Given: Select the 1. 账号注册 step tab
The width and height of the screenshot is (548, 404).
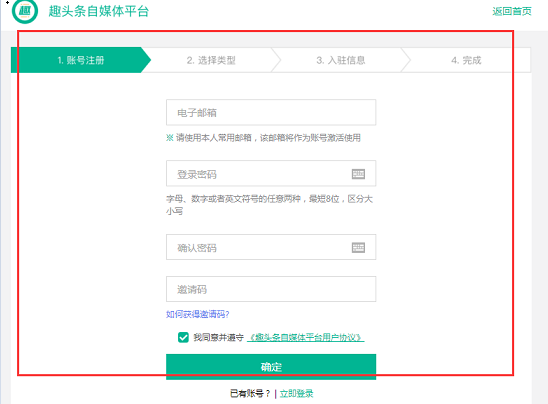Looking at the screenshot, I should [x=81, y=60].
